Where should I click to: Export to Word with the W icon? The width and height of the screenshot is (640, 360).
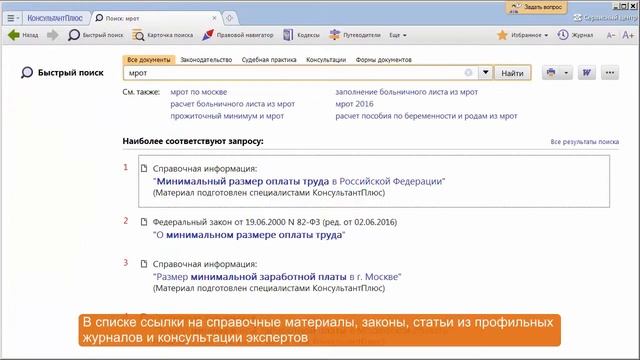click(x=587, y=73)
